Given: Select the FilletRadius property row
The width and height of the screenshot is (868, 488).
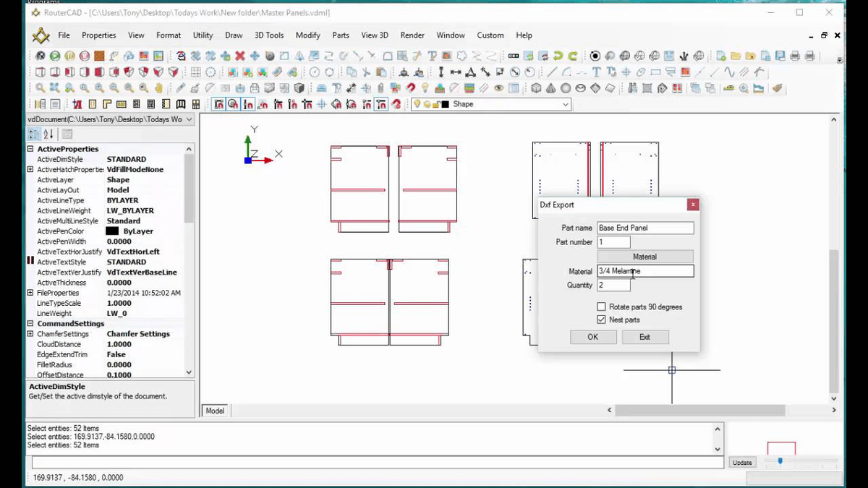Looking at the screenshot, I should 106,365.
